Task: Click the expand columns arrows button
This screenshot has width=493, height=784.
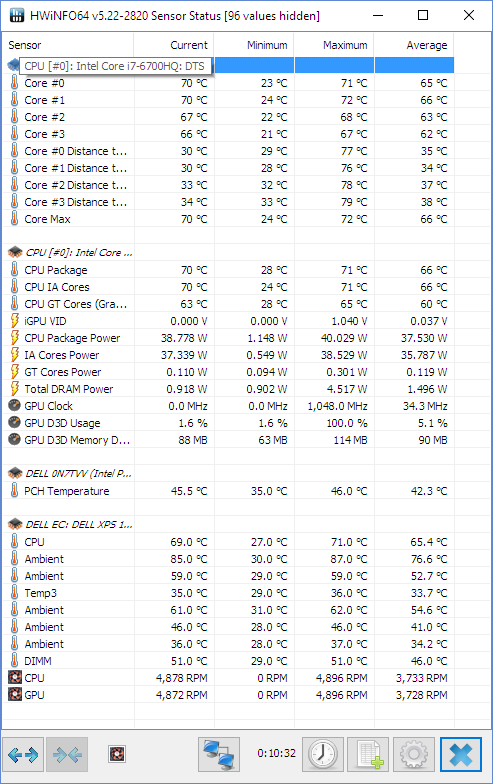Action: click(x=23, y=754)
